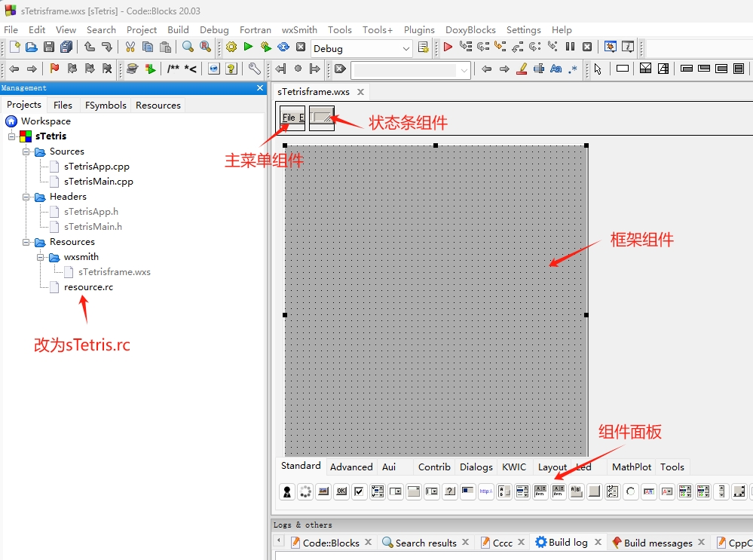
Task: Select the wxButton OK component in palette
Action: tap(341, 492)
